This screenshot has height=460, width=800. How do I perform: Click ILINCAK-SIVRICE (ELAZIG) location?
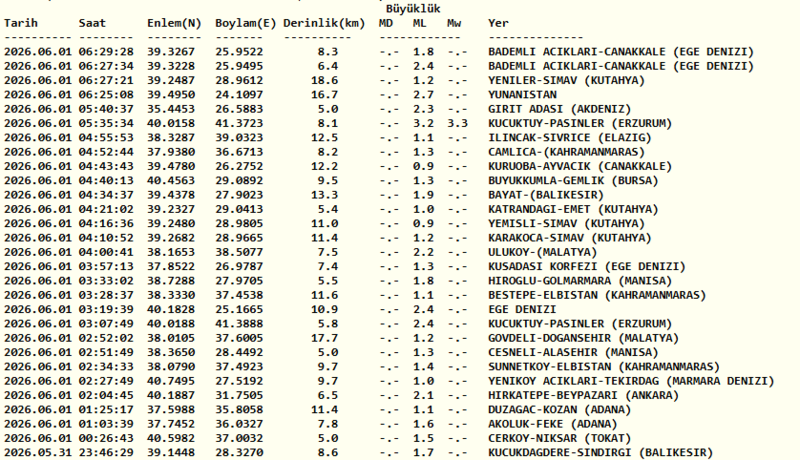[570, 138]
